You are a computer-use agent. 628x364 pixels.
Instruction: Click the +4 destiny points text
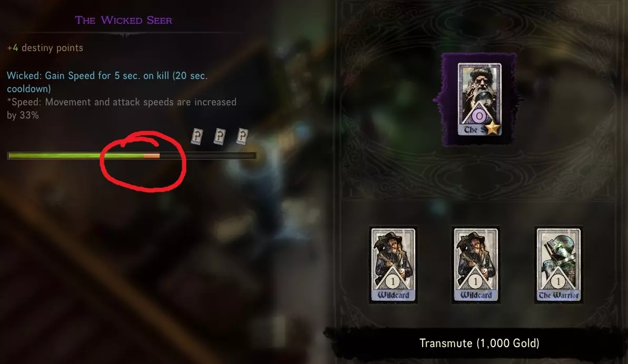coord(45,47)
